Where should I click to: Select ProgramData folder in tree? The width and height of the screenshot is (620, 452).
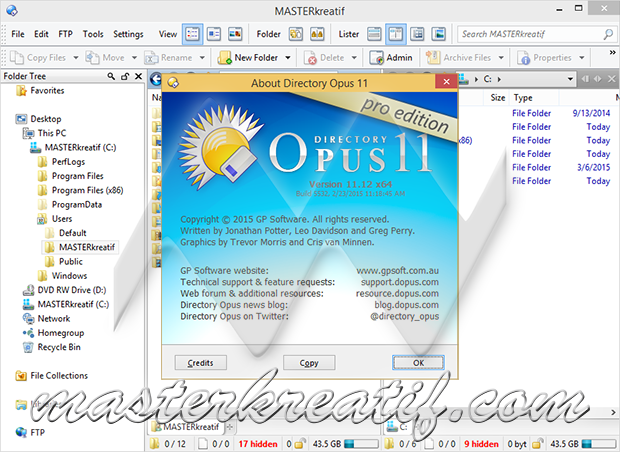pos(77,204)
